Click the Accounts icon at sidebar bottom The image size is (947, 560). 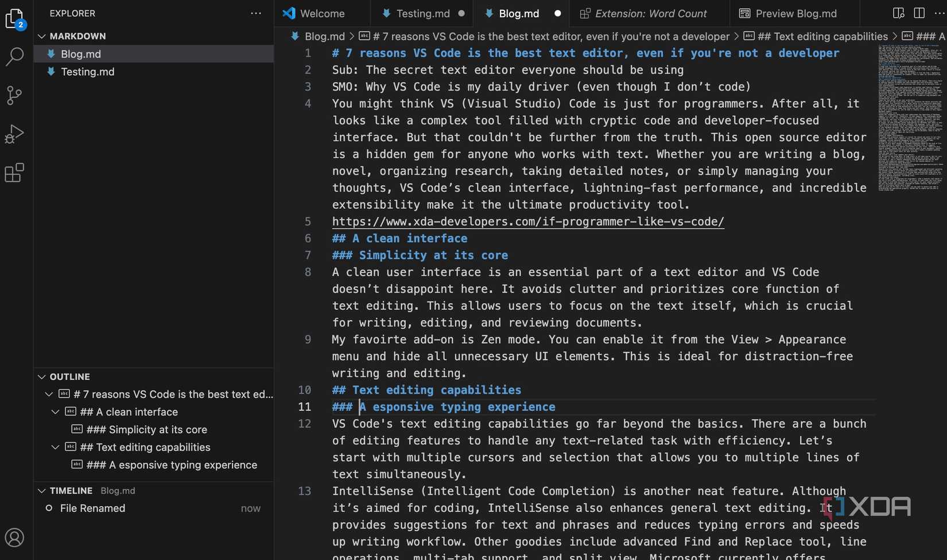(14, 538)
